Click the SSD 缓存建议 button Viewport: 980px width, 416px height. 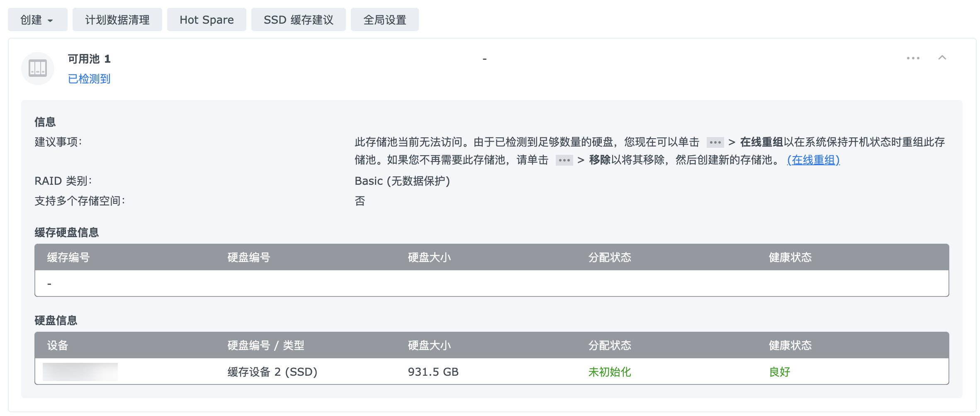tap(298, 20)
